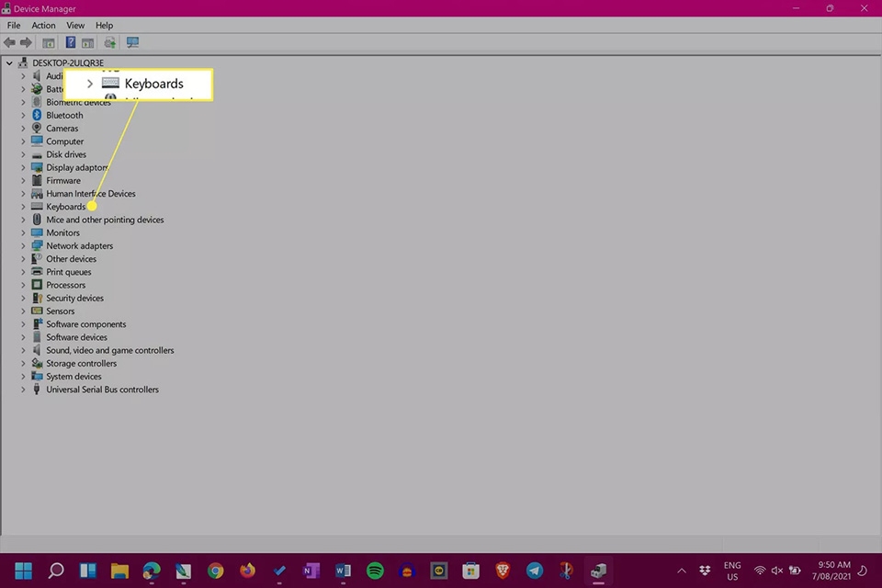Expand the Security devices chevron

tap(23, 299)
